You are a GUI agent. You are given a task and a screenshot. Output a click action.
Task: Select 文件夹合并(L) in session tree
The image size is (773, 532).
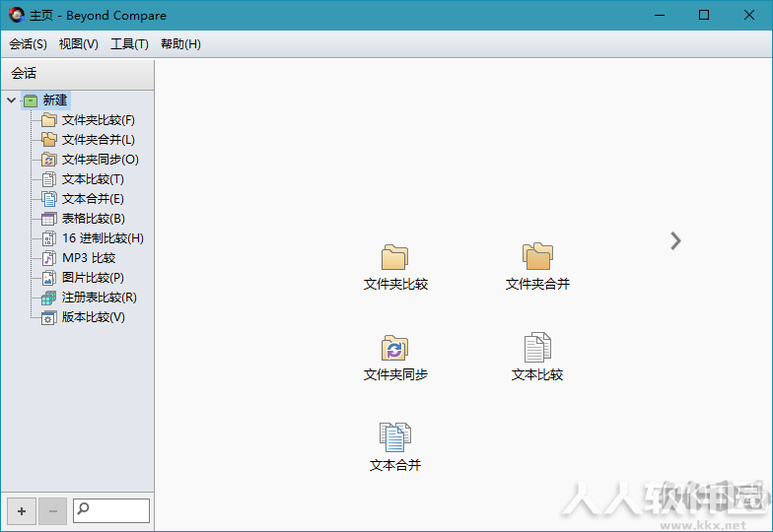point(99,140)
